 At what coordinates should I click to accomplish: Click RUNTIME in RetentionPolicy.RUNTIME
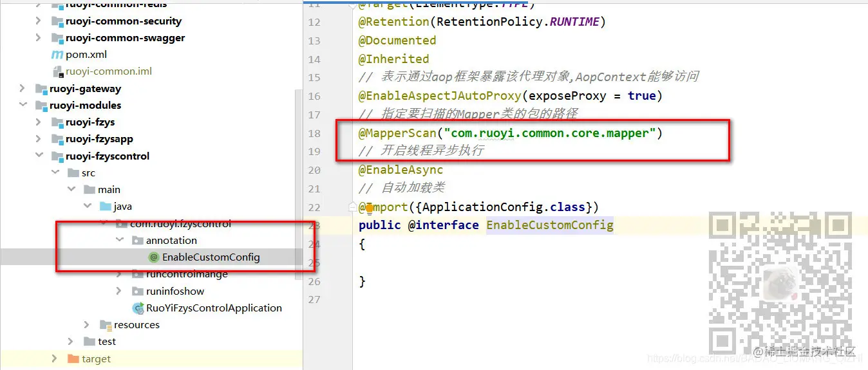[574, 22]
